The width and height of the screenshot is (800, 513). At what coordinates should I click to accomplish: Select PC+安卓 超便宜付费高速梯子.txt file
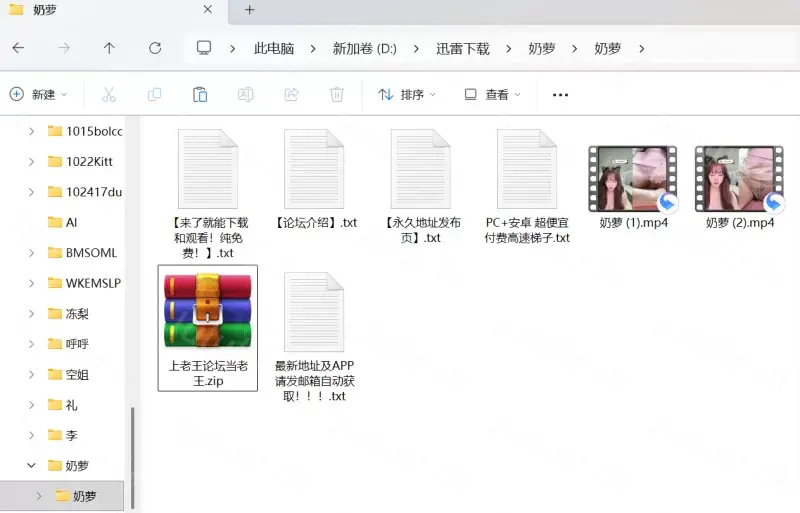(x=527, y=186)
